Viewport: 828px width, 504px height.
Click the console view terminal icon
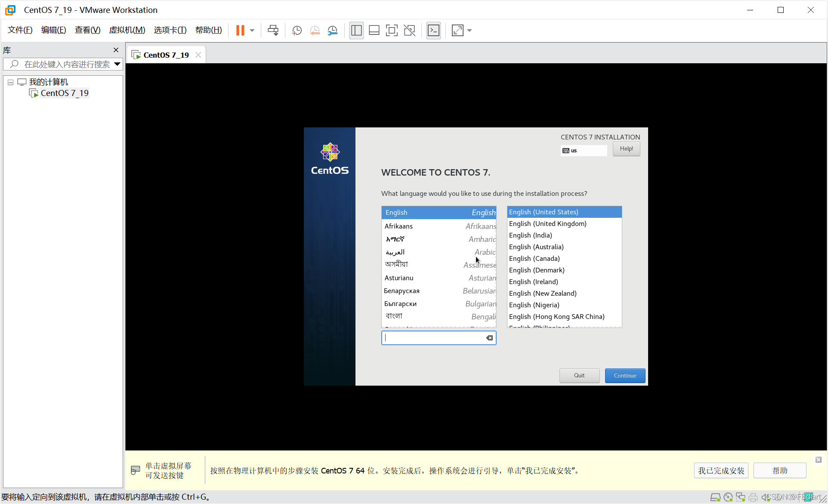(x=433, y=30)
